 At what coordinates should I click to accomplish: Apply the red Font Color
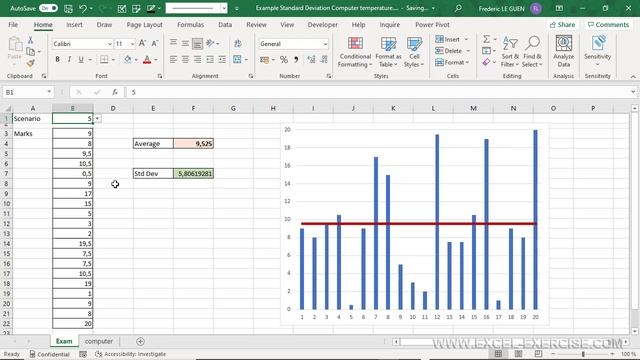pyautogui.click(x=147, y=60)
